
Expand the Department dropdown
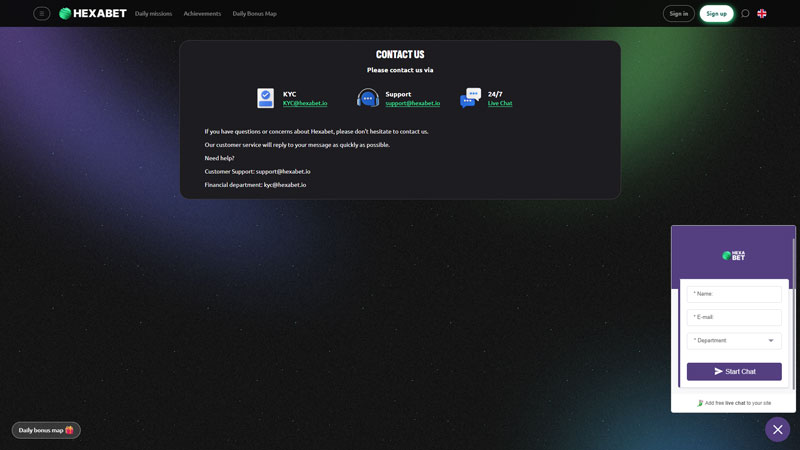pyautogui.click(x=734, y=341)
